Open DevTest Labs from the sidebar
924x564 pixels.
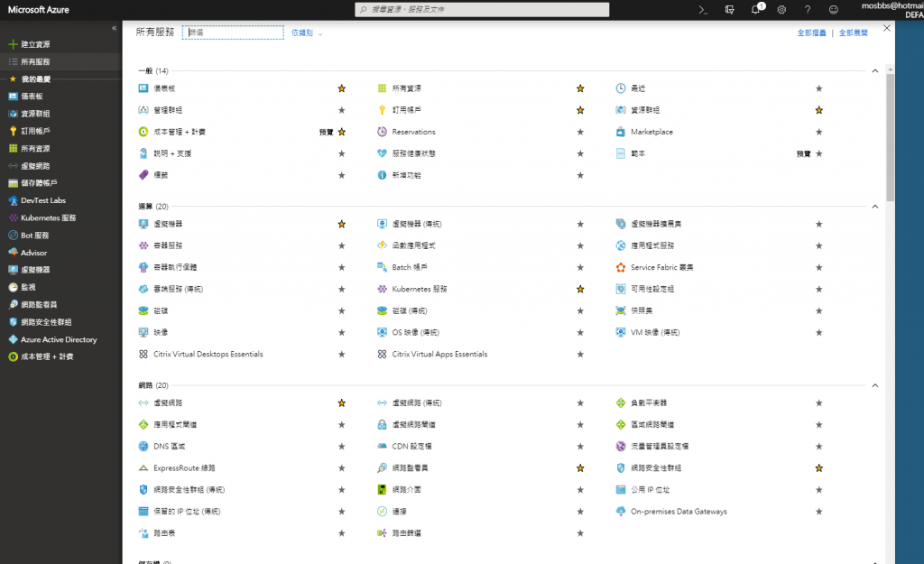click(61, 200)
